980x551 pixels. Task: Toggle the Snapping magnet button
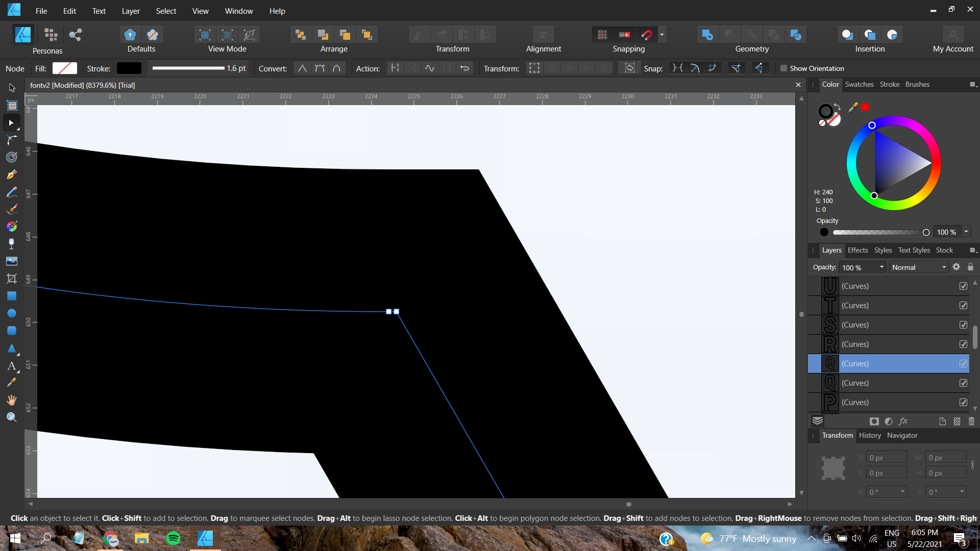point(646,35)
